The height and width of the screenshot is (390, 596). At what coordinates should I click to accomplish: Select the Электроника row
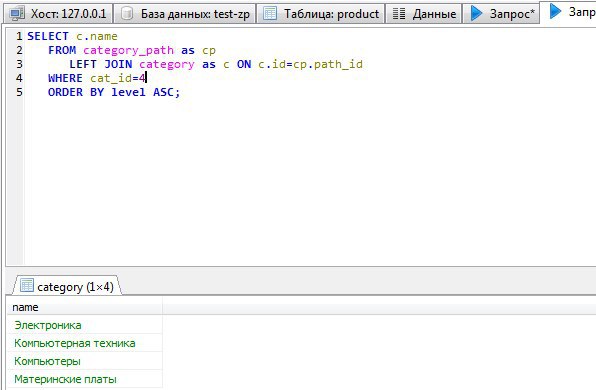coord(85,325)
